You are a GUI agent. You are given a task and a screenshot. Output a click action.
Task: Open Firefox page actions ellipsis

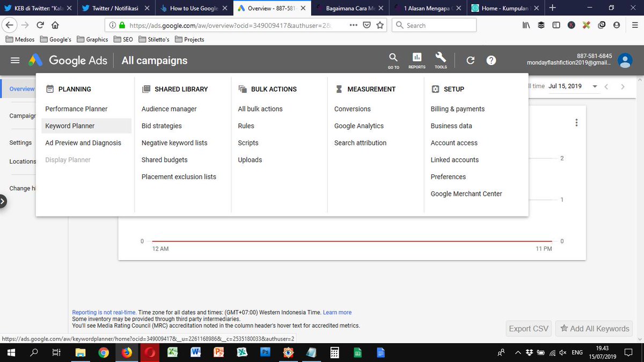point(353,25)
